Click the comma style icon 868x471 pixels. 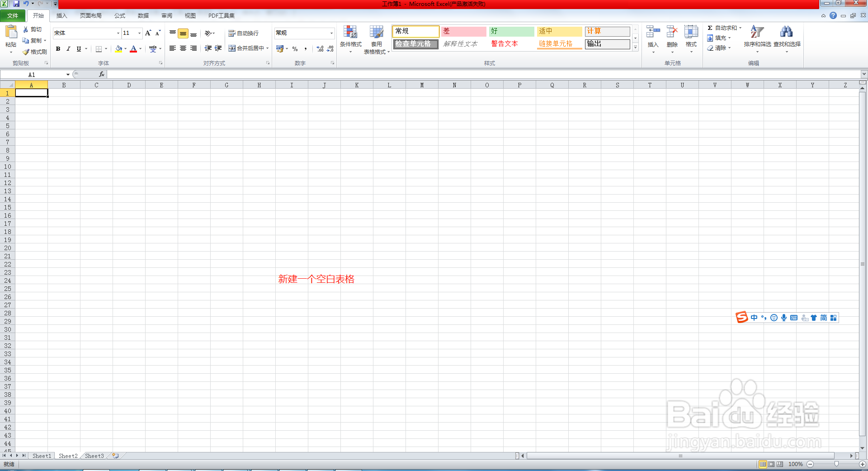[306, 49]
